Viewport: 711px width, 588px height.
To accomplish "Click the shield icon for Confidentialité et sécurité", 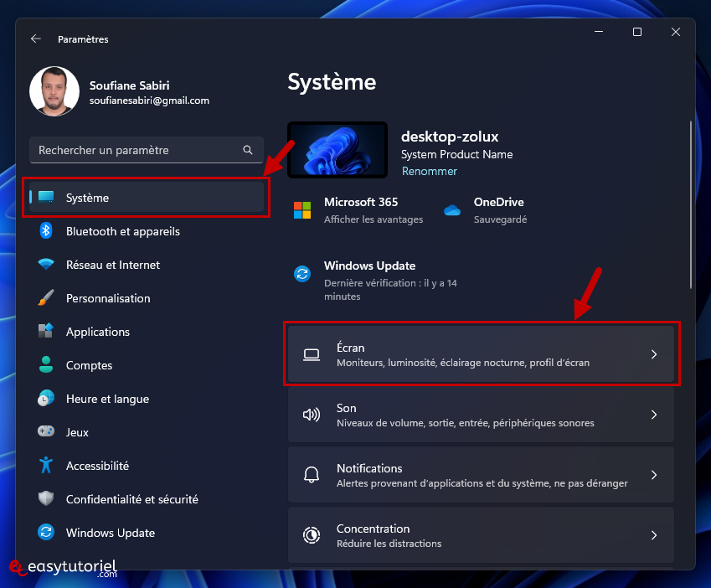I will tap(46, 498).
